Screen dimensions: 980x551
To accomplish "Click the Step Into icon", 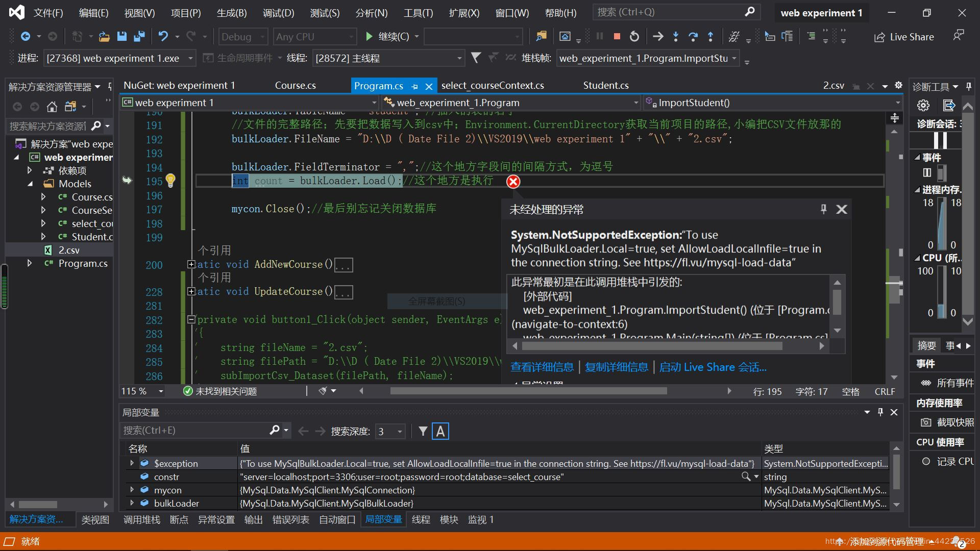I will click(676, 37).
